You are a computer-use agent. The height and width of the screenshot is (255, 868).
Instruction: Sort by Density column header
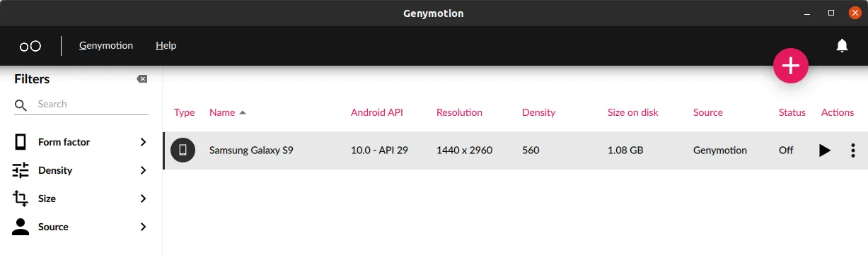[538, 112]
